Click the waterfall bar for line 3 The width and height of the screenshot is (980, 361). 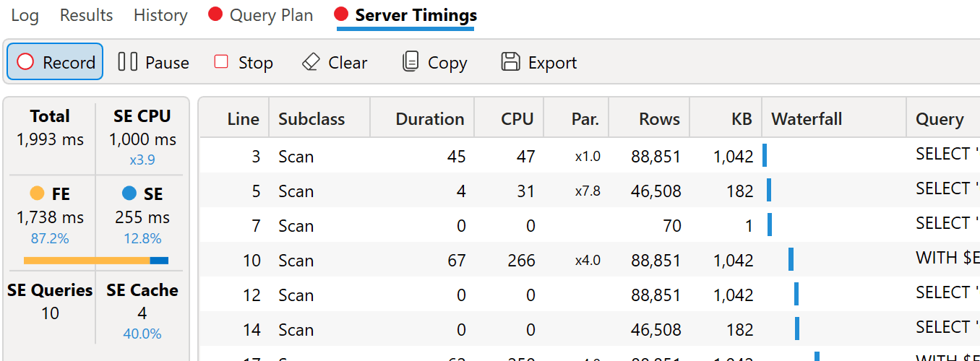(765, 155)
